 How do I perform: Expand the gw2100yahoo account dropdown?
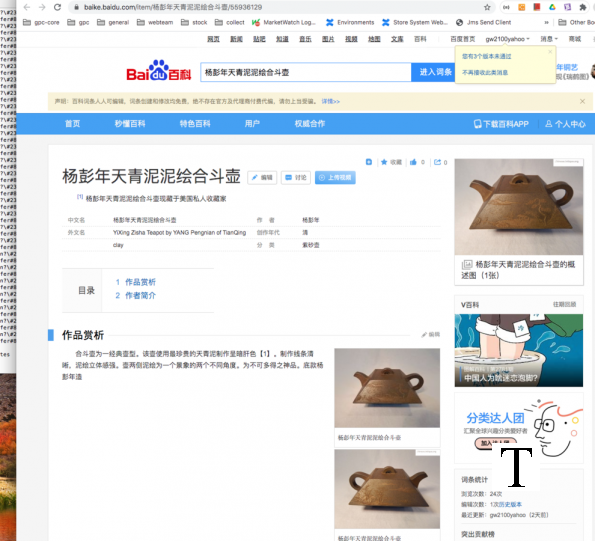[x=508, y=39]
